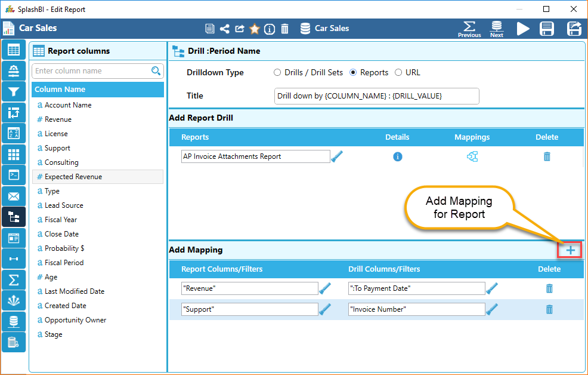
Task: Run the report with play button
Action: (523, 29)
